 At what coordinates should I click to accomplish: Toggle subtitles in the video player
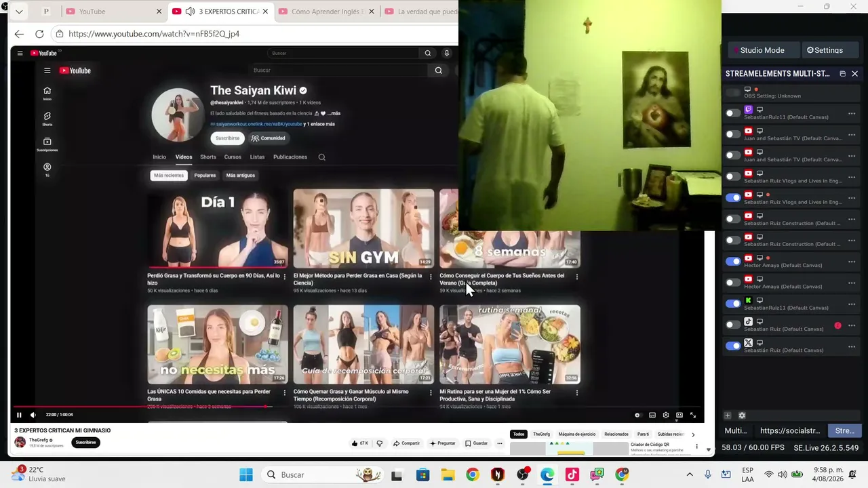[652, 415]
